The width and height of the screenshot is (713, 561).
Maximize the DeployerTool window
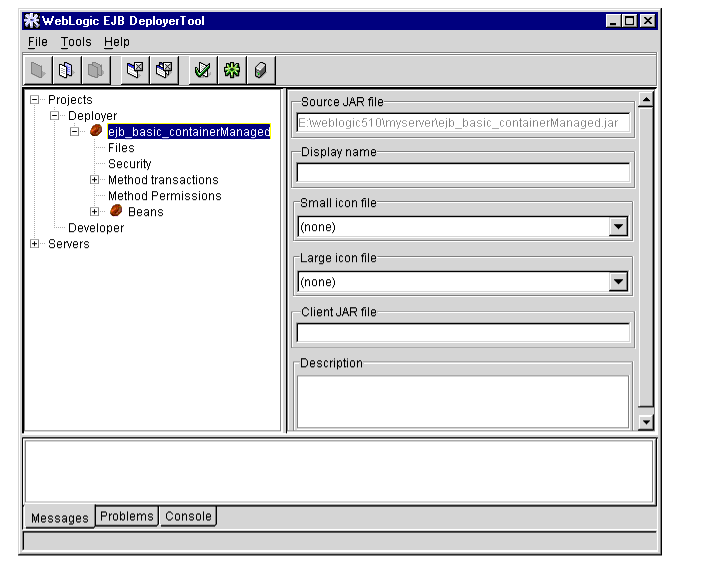pos(630,20)
